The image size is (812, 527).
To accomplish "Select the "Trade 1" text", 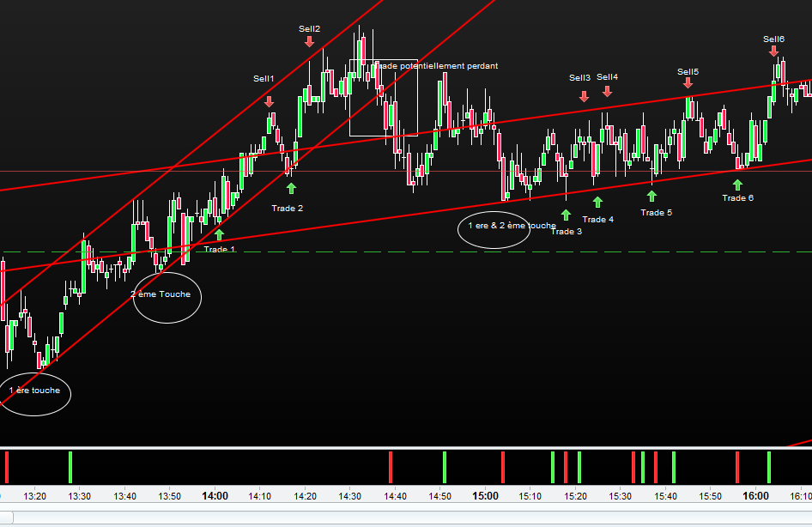I will point(220,250).
